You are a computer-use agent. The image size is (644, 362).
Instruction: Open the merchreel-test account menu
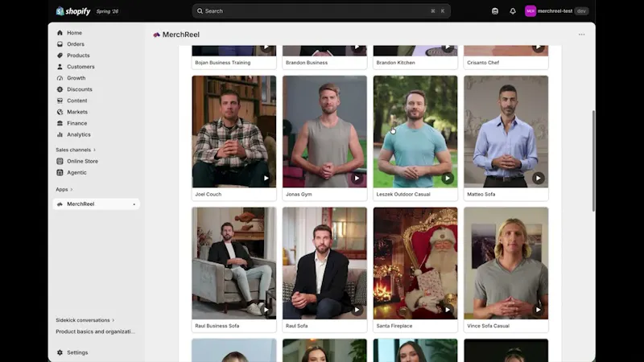556,11
